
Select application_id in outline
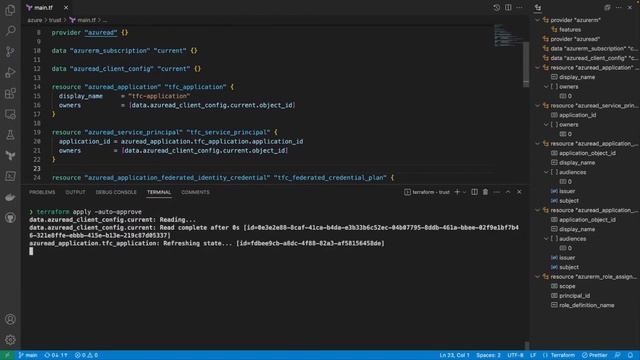click(x=577, y=115)
